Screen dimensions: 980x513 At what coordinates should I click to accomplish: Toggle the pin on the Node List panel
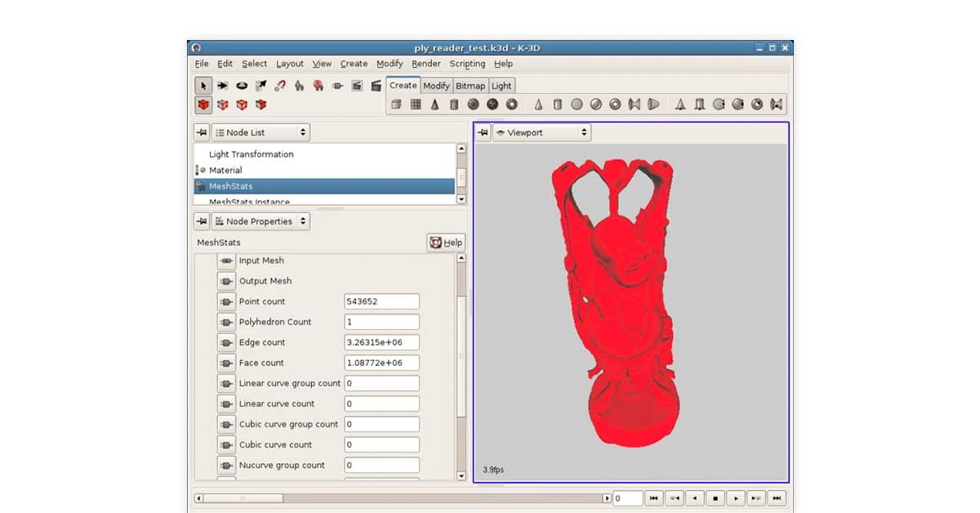click(x=201, y=132)
